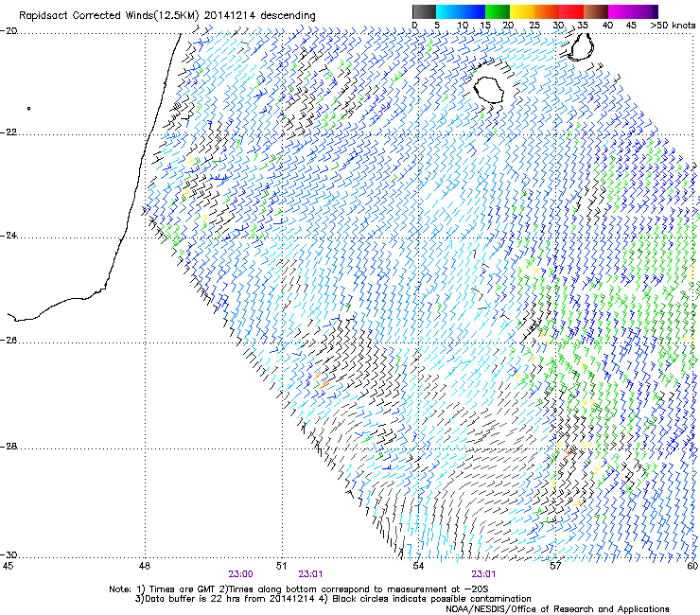Click the Reunion island outline near 55.5E
The width and height of the screenshot is (700, 615).
click(x=489, y=90)
